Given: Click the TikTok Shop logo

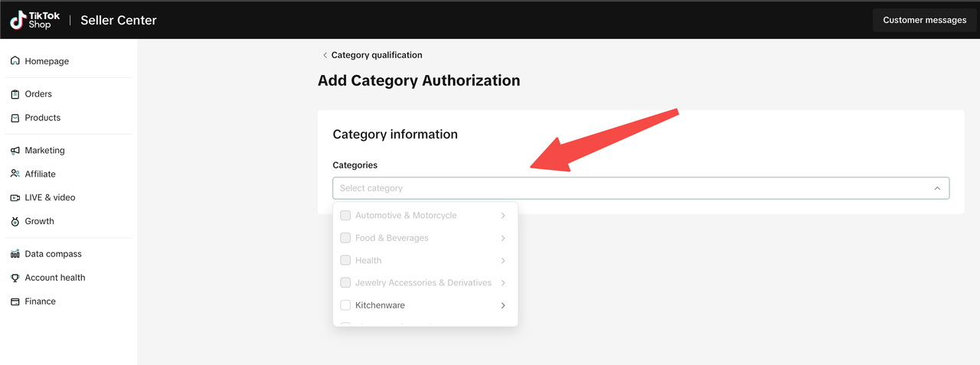Looking at the screenshot, I should tap(35, 20).
